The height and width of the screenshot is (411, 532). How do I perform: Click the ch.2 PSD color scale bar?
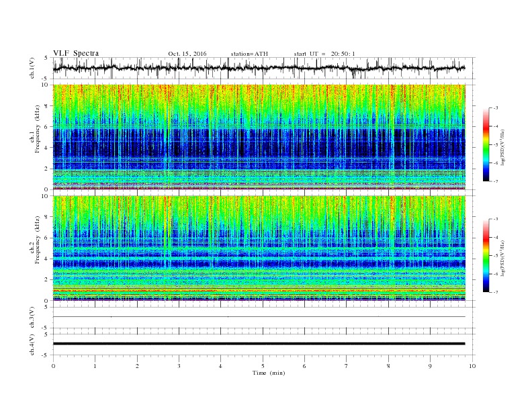(x=486, y=255)
